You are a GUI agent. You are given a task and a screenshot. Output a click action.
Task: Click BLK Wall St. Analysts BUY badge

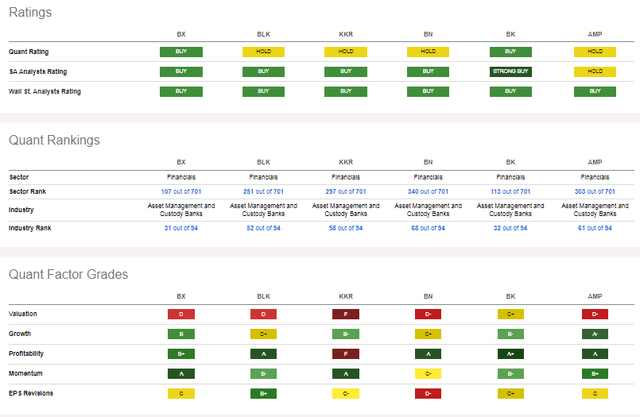263,92
